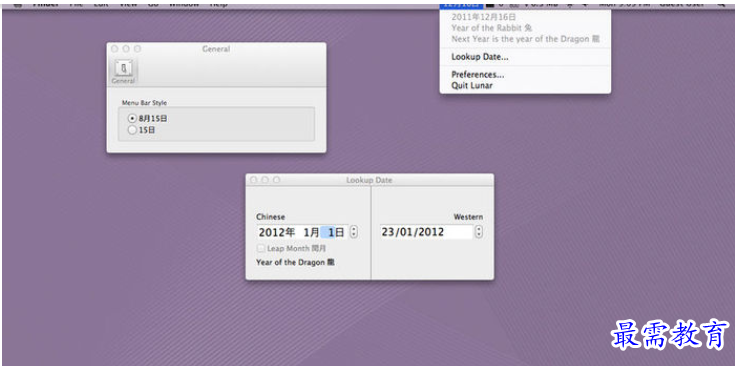Click the Western date field 23/01/2012
Screen dimensions: 735x366
[427, 232]
